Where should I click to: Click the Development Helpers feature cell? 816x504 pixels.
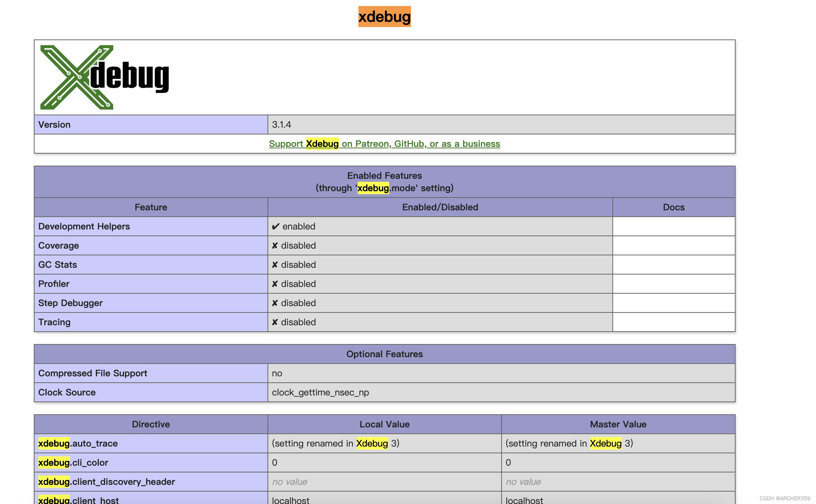tap(84, 226)
